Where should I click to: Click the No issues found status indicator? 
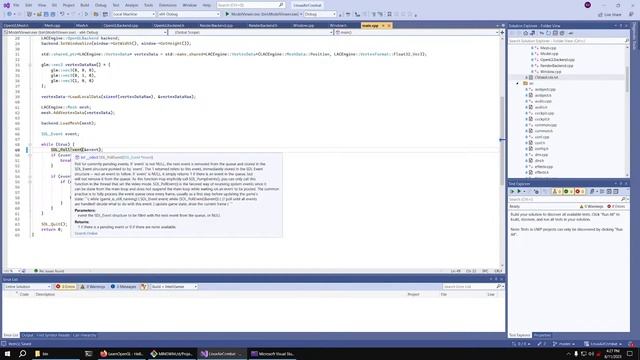click(49, 271)
